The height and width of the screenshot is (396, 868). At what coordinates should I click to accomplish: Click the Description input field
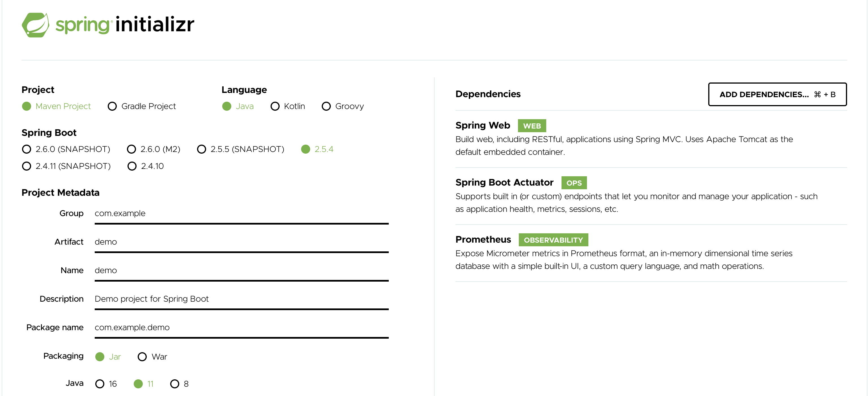tap(241, 299)
